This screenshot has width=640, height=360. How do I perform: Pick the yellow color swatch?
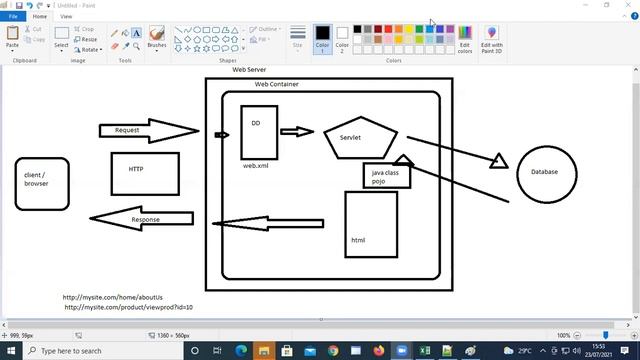(409, 29)
